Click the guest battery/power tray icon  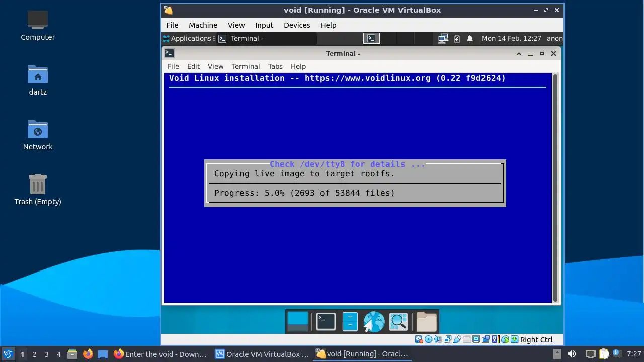(457, 38)
